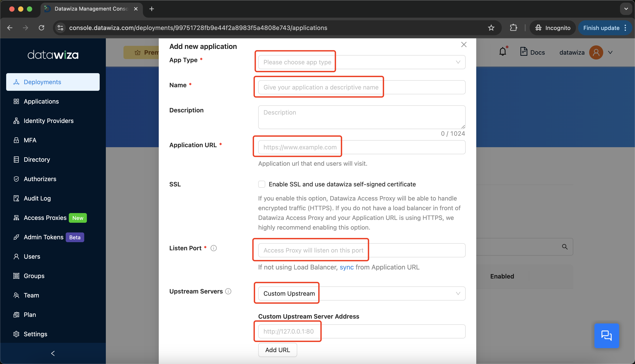Collapse the sidebar with the arrow
This screenshot has width=635, height=364.
pyautogui.click(x=53, y=353)
